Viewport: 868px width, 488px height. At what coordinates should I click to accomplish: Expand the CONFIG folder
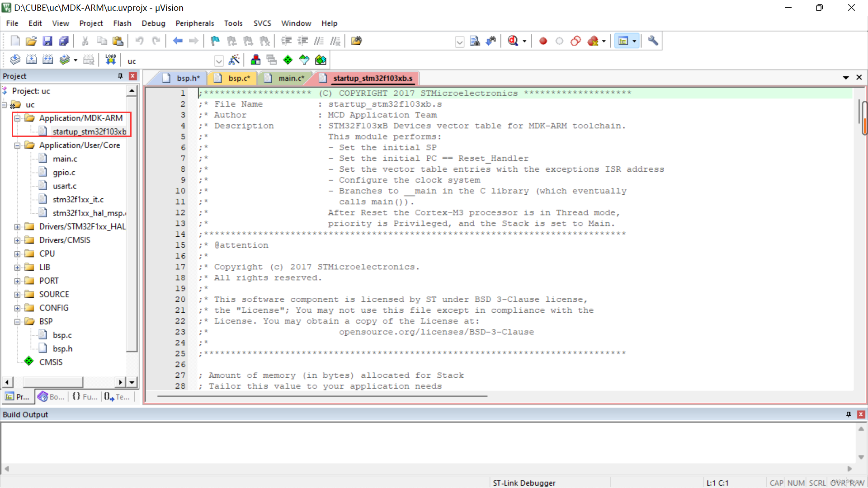click(17, 308)
